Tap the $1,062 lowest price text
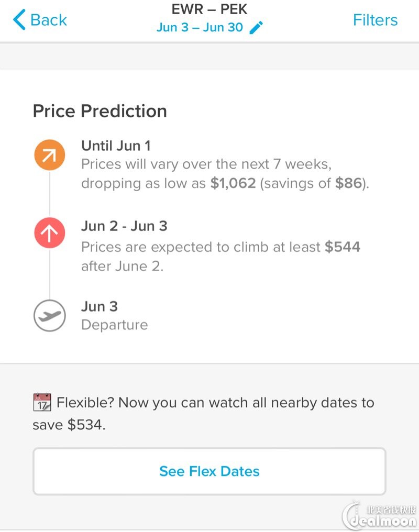The image size is (419, 532). coord(233,183)
